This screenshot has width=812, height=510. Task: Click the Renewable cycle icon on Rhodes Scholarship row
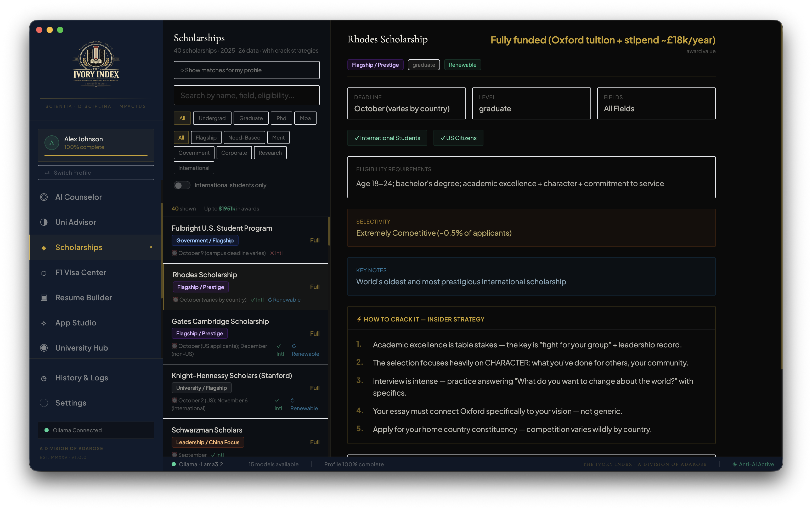point(270,300)
